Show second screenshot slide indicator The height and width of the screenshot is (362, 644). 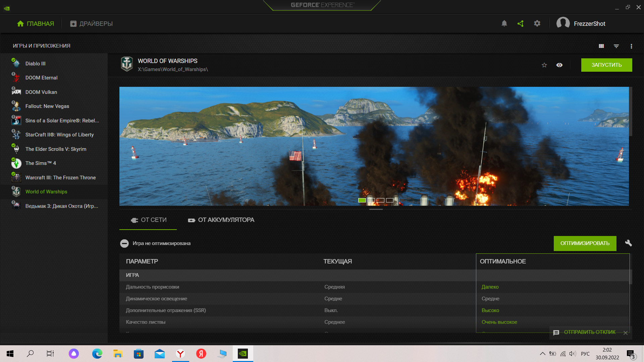click(371, 200)
